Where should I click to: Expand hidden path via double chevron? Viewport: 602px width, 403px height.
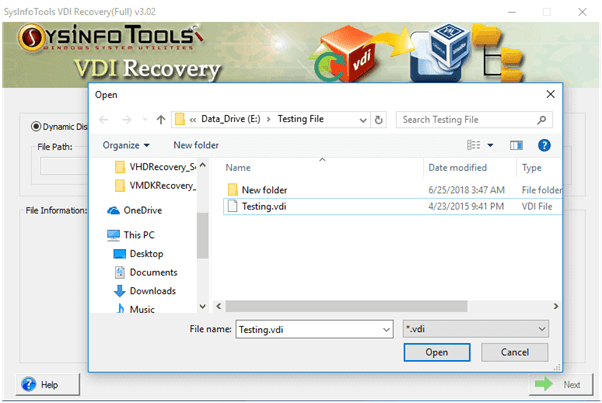pyautogui.click(x=193, y=120)
